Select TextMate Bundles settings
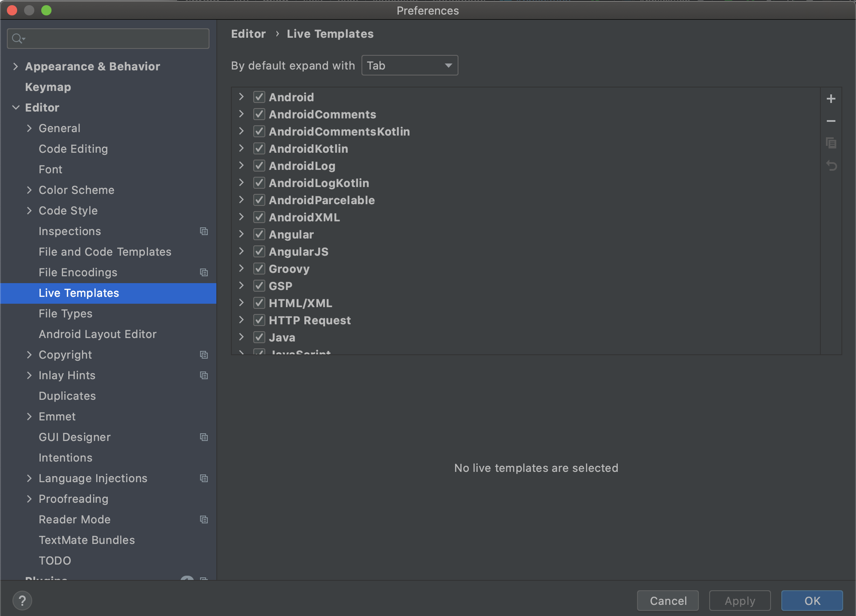Screen dimensions: 856x616 (87, 540)
